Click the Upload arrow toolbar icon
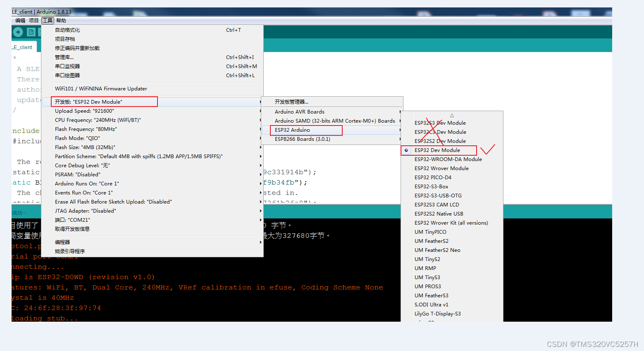The image size is (644, 351). tap(18, 32)
